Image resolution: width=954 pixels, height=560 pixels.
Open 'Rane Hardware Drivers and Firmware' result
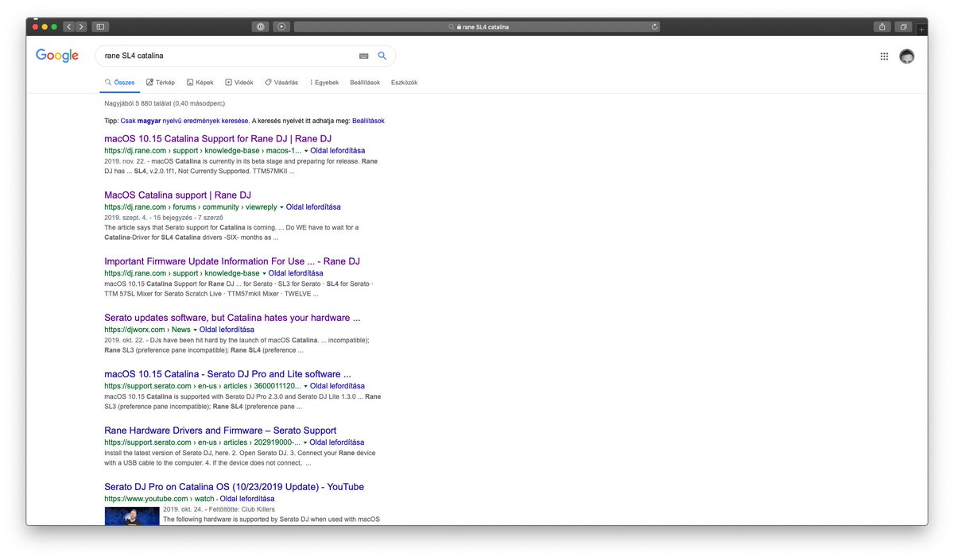click(x=220, y=431)
